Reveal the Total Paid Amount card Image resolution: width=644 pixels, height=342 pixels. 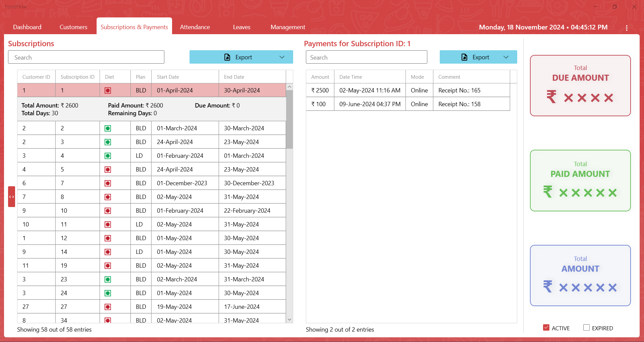pos(580,181)
